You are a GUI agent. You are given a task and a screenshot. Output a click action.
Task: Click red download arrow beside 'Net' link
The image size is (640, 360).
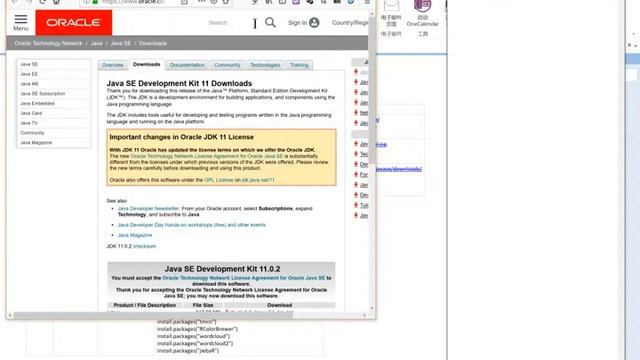click(x=356, y=112)
